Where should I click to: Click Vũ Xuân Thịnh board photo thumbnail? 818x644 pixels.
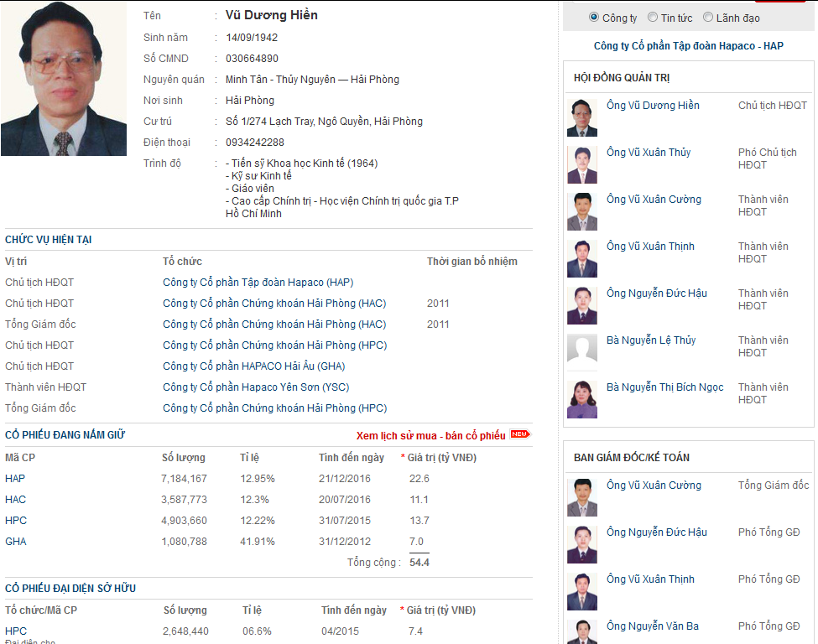click(x=582, y=258)
